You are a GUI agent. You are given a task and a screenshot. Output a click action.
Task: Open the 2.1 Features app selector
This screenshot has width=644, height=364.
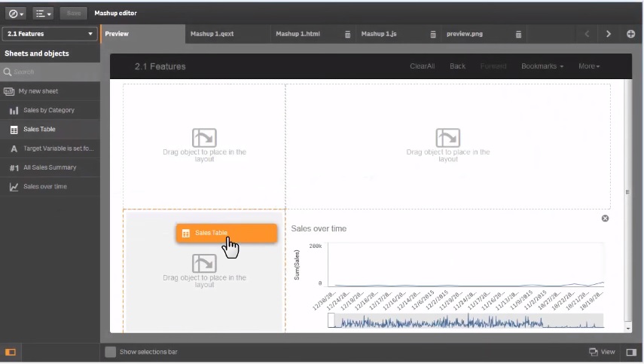tap(50, 34)
